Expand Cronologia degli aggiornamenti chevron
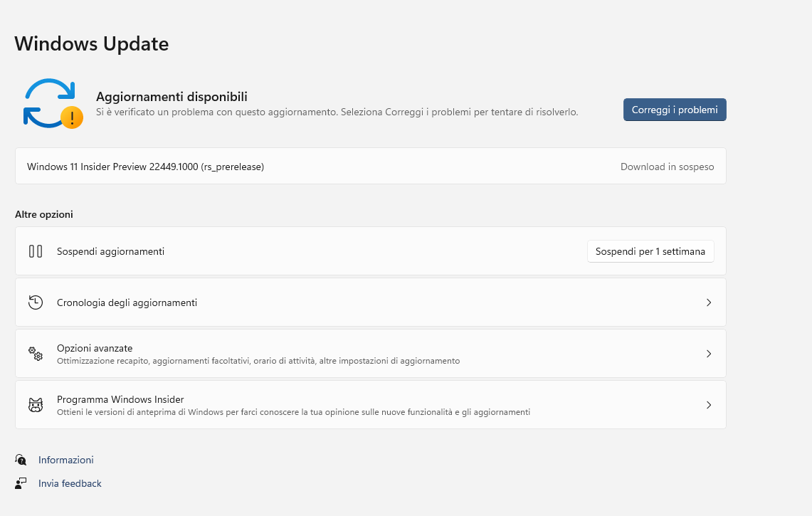This screenshot has width=812, height=516. click(709, 302)
